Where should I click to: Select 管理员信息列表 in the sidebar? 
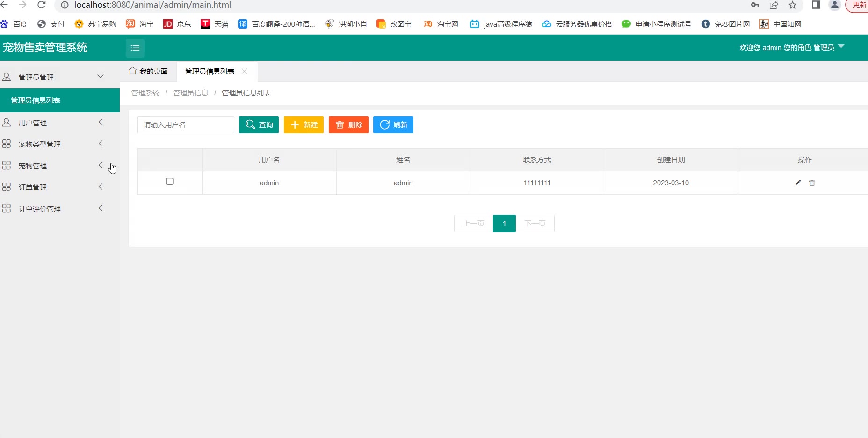click(60, 100)
